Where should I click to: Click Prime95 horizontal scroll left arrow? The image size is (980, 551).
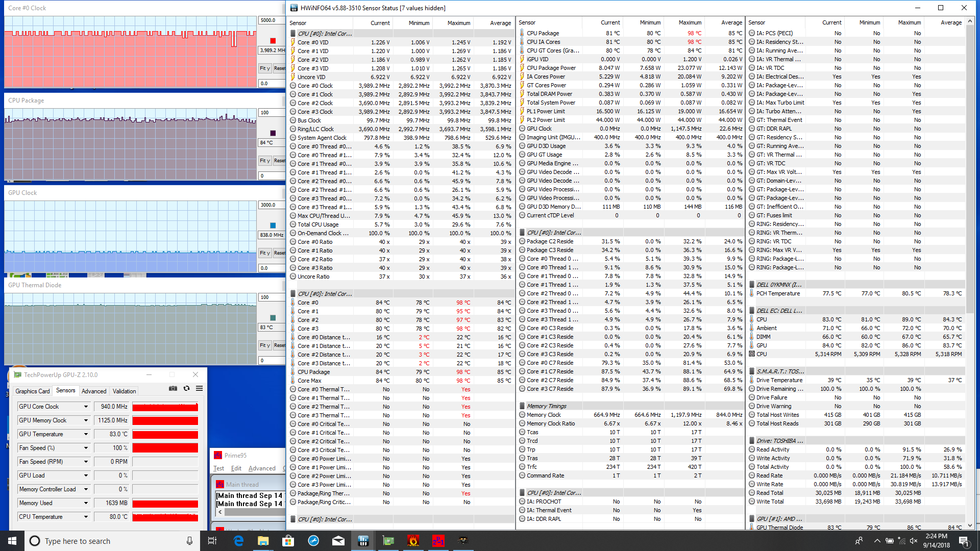(220, 512)
